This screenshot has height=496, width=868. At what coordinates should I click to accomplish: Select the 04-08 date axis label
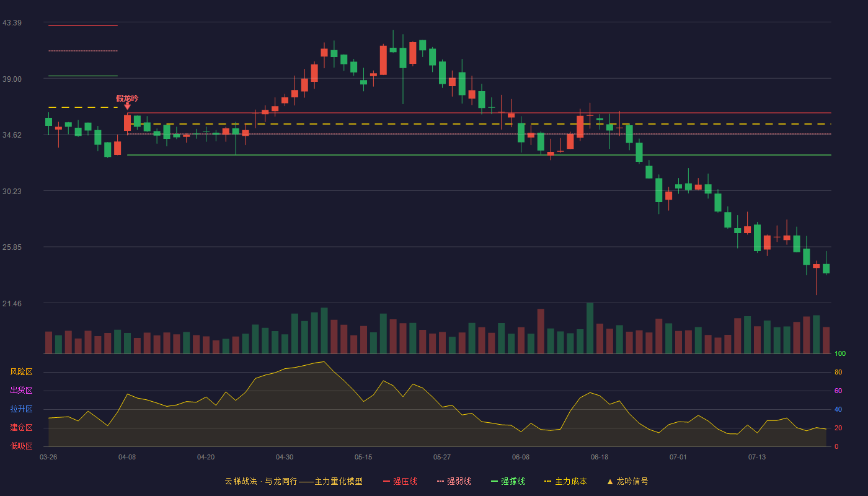click(127, 457)
